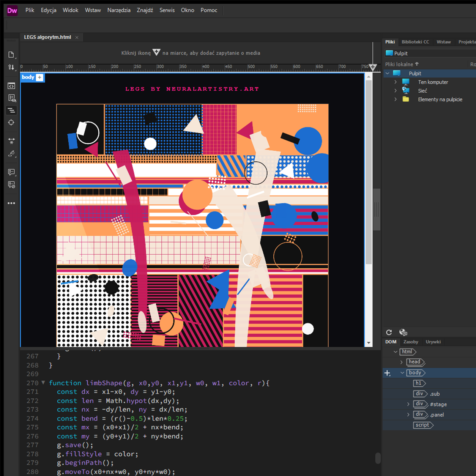The width and height of the screenshot is (476, 476).
Task: Close the LEGS algorytm.html tab
Action: [x=77, y=37]
